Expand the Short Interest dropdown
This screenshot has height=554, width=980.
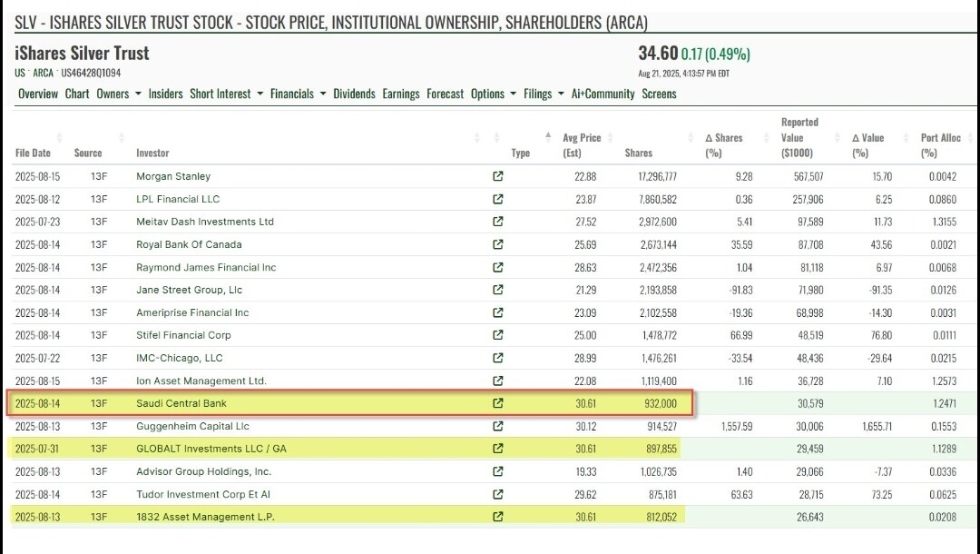click(226, 94)
